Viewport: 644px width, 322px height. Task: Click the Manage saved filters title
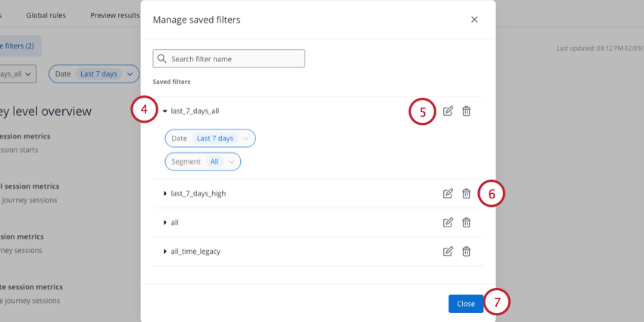tap(197, 20)
